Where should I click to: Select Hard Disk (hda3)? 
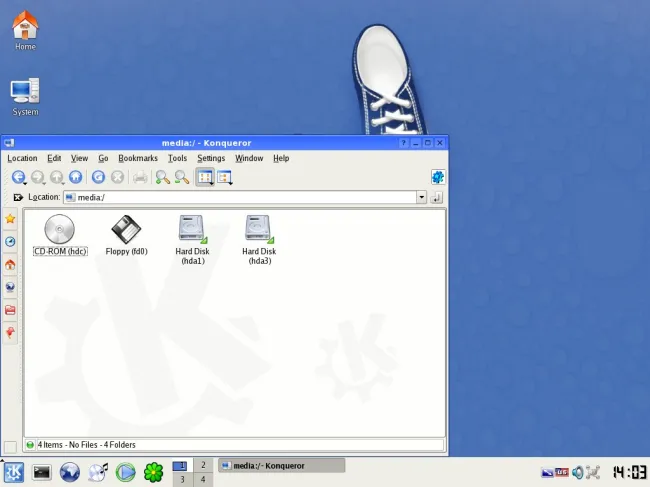(259, 240)
